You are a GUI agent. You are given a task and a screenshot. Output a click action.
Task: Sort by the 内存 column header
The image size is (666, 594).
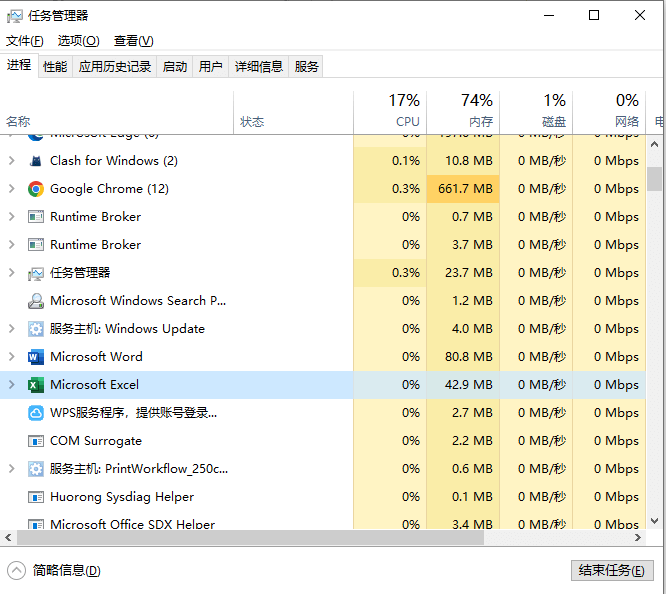click(x=463, y=112)
